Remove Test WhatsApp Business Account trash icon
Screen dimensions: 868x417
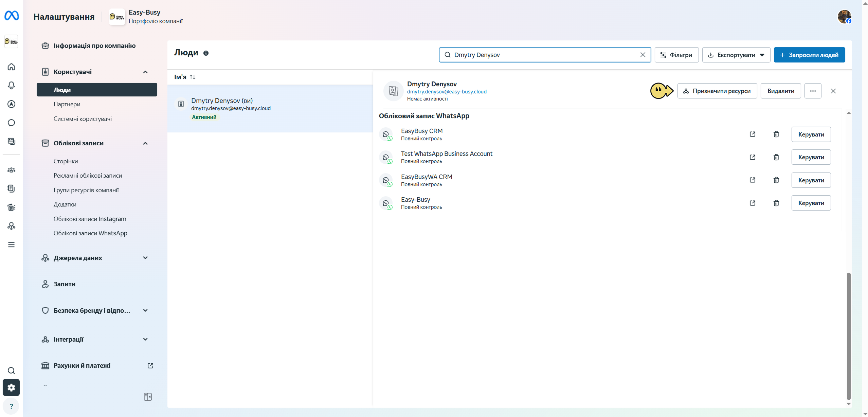(x=776, y=157)
